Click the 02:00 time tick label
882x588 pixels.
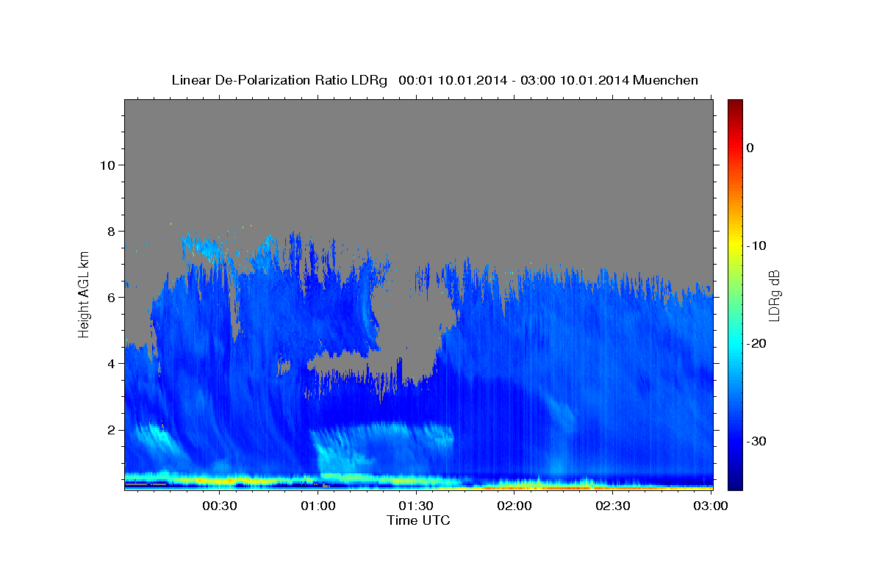coord(514,506)
